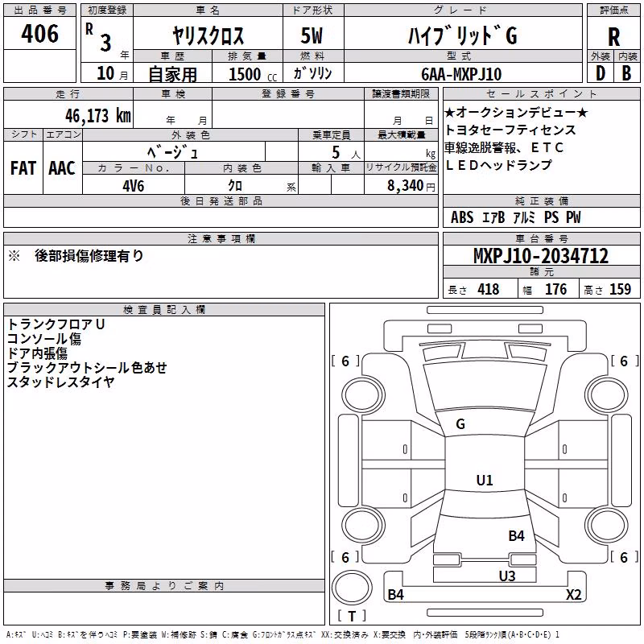Click the air conditioner value AAC
The height and width of the screenshot is (644, 644).
[62, 168]
